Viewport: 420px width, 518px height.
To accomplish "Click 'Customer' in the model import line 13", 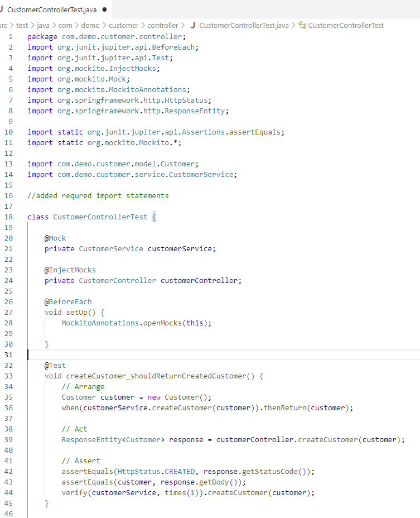I will coord(177,164).
